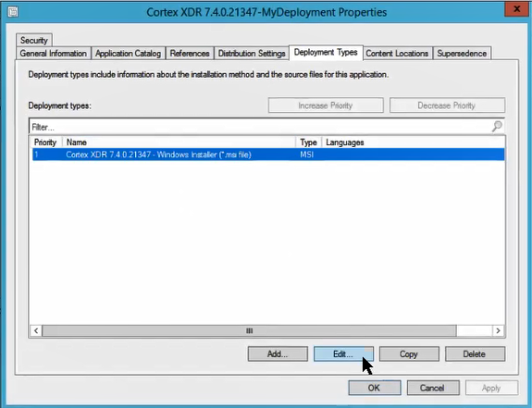
Task: Click the MSI type cell
Action: tap(307, 155)
